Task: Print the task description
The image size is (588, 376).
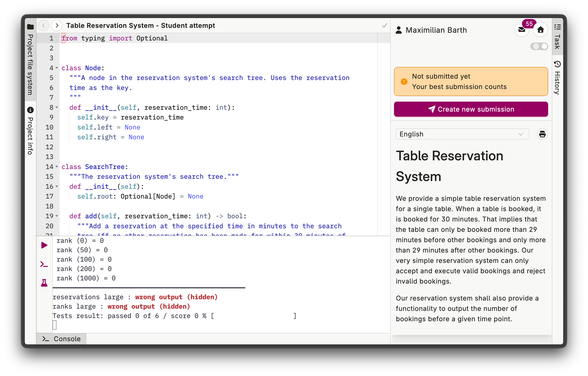Action: pos(542,134)
